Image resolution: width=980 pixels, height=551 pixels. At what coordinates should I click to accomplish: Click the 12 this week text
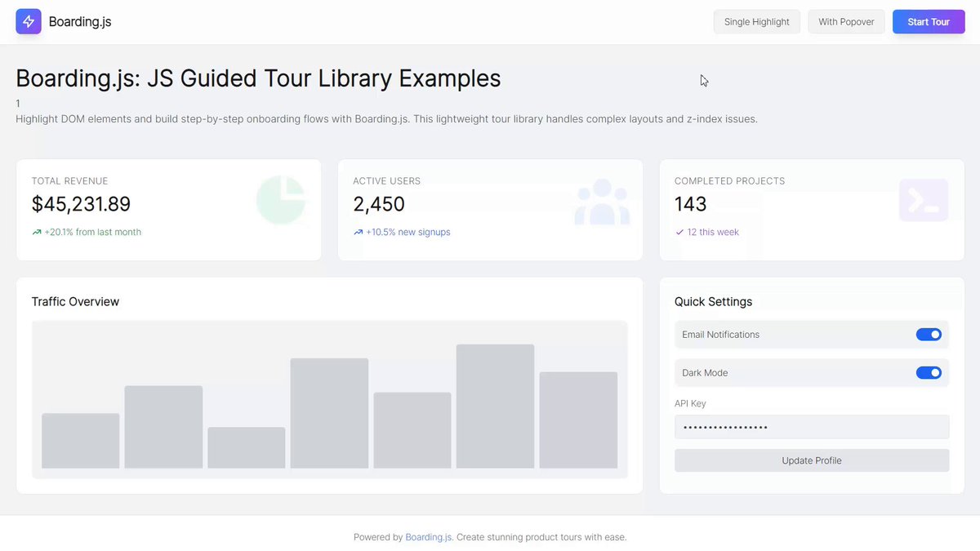[713, 233]
